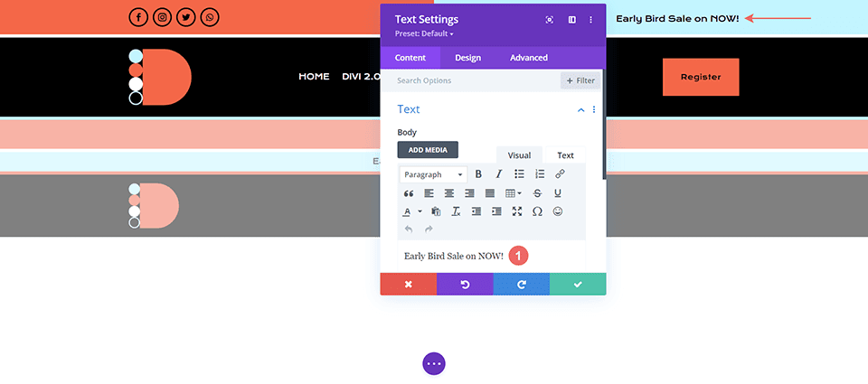Open the Preset: Default dropdown
Viewport: 868px width, 384px height.
pos(424,34)
